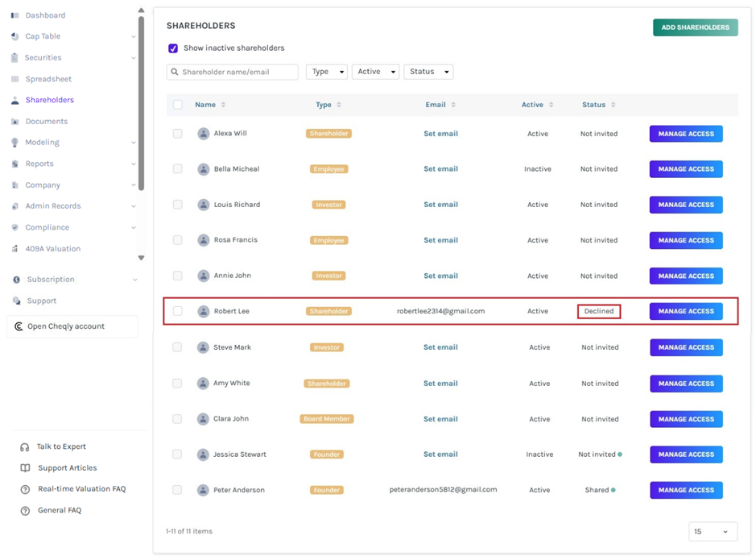This screenshot has height=556, width=756.
Task: Click the Support Articles book icon
Action: coord(25,468)
